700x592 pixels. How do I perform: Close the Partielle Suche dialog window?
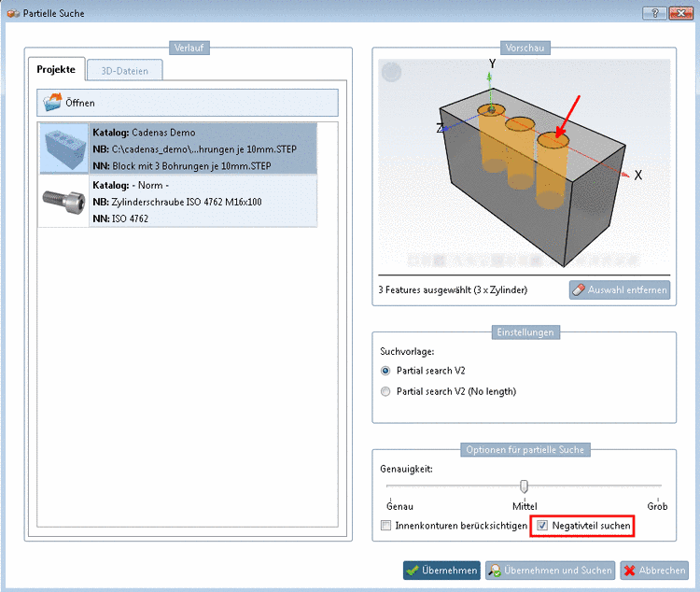tap(679, 11)
